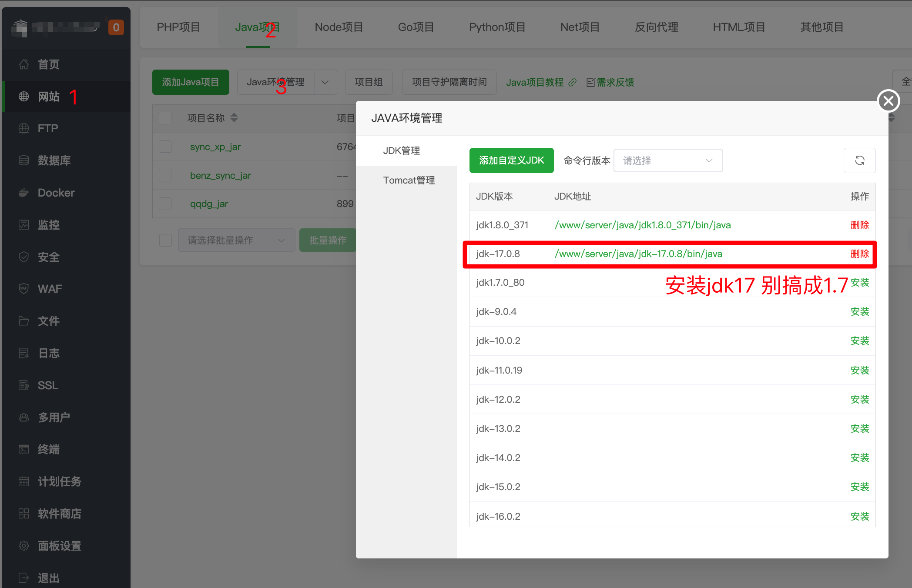Image resolution: width=912 pixels, height=588 pixels.
Task: Open the 面板设置 gear icon
Action: click(24, 546)
